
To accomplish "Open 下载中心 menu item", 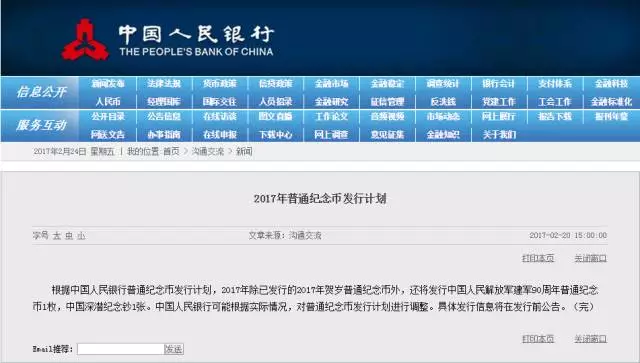I will tap(276, 134).
